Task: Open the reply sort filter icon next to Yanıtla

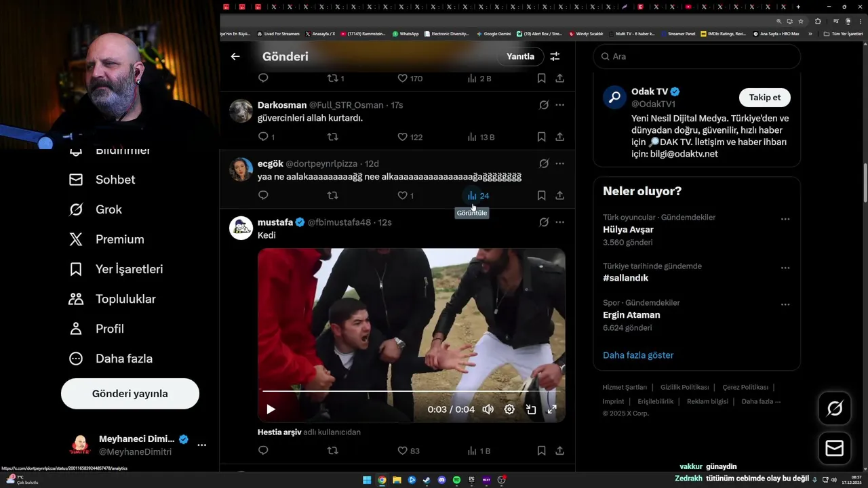Action: coord(555,56)
